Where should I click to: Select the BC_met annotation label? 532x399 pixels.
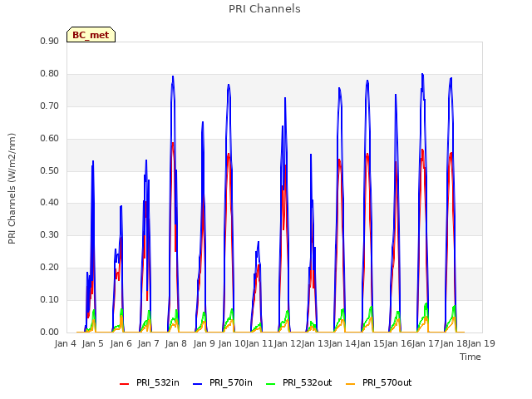point(91,35)
